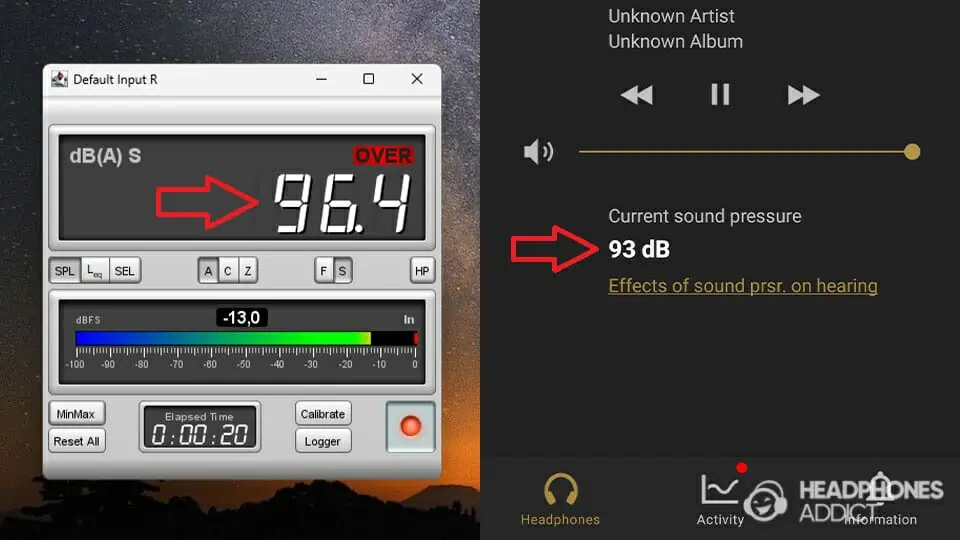Pause the current track
960x540 pixels.
coord(720,95)
